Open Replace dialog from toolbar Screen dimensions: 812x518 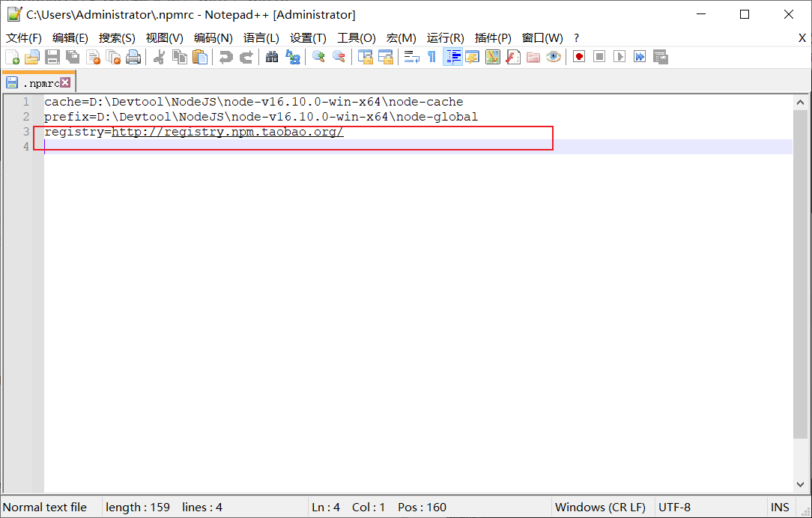[293, 56]
